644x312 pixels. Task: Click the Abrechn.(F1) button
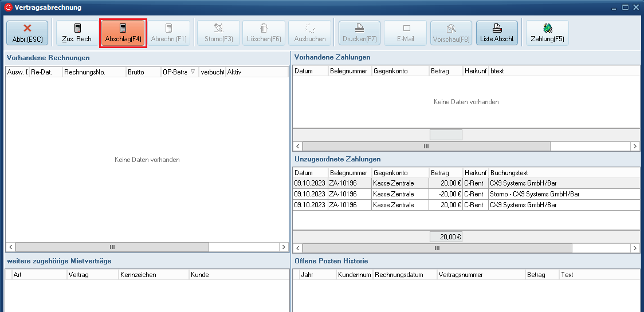coord(169,33)
